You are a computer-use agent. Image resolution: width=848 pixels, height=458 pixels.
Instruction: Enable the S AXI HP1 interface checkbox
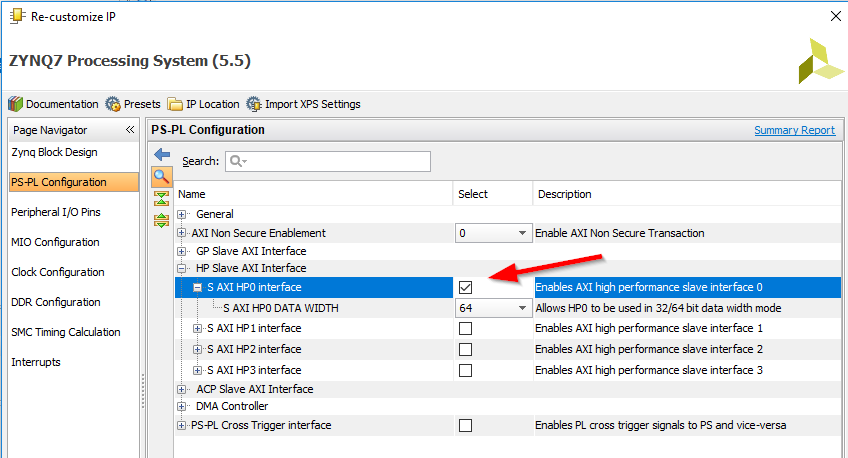pos(465,328)
